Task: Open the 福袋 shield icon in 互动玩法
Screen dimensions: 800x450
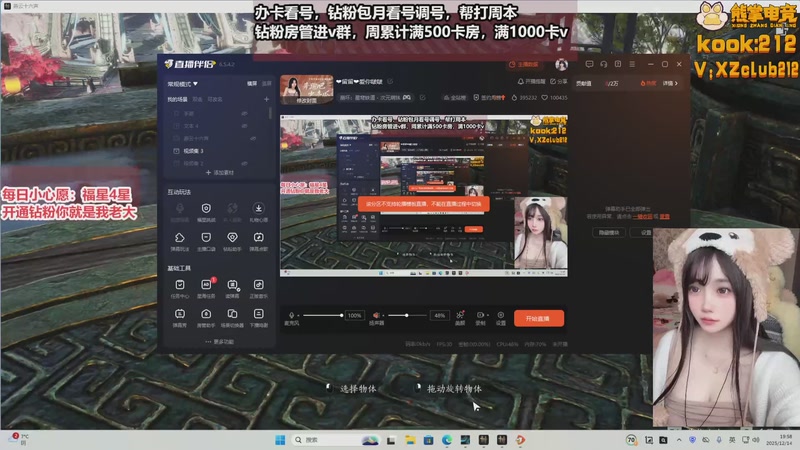Action: click(206, 208)
